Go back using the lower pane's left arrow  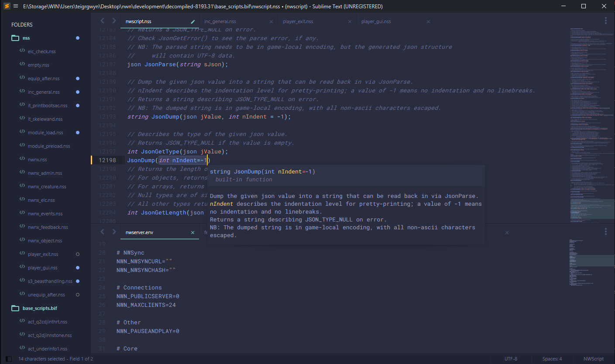coord(103,232)
